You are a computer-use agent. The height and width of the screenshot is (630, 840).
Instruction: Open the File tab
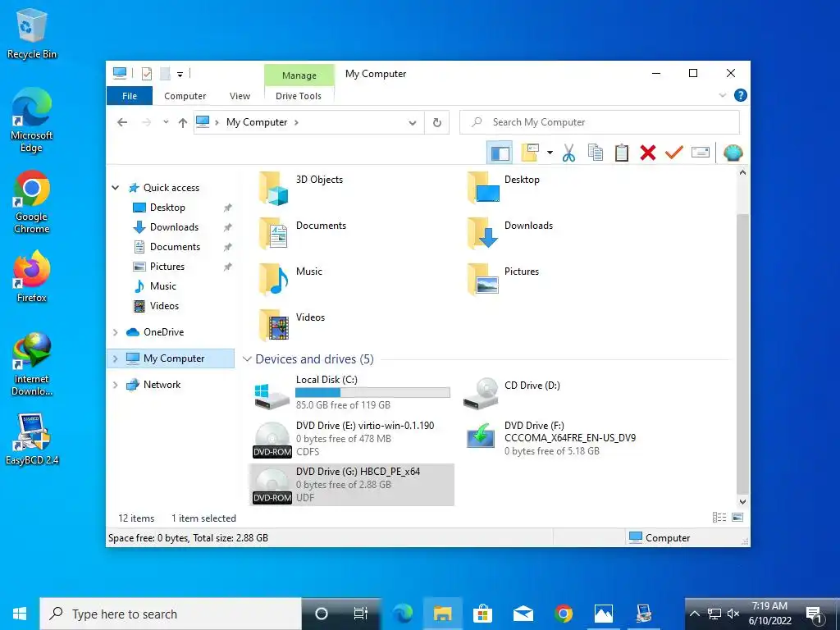pyautogui.click(x=130, y=96)
